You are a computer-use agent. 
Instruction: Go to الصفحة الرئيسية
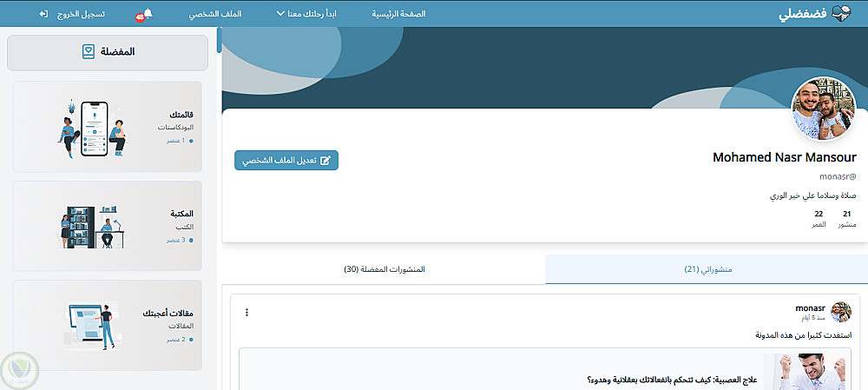coord(398,14)
